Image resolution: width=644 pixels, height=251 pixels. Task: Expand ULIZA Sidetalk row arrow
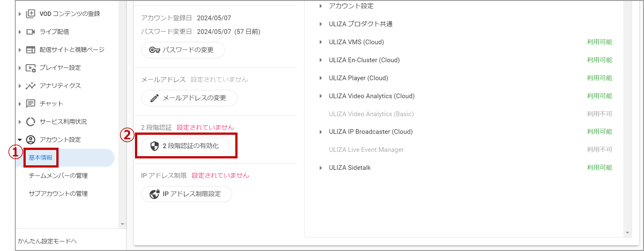pyautogui.click(x=320, y=168)
